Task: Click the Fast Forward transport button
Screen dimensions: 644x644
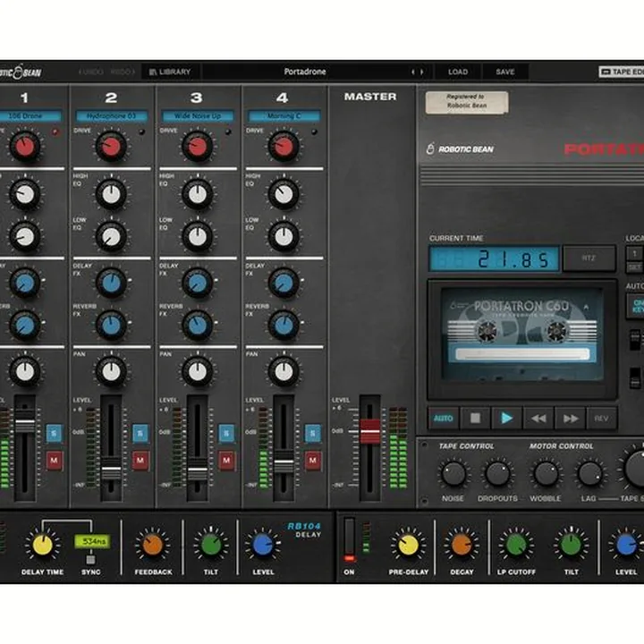Action: pos(570,418)
